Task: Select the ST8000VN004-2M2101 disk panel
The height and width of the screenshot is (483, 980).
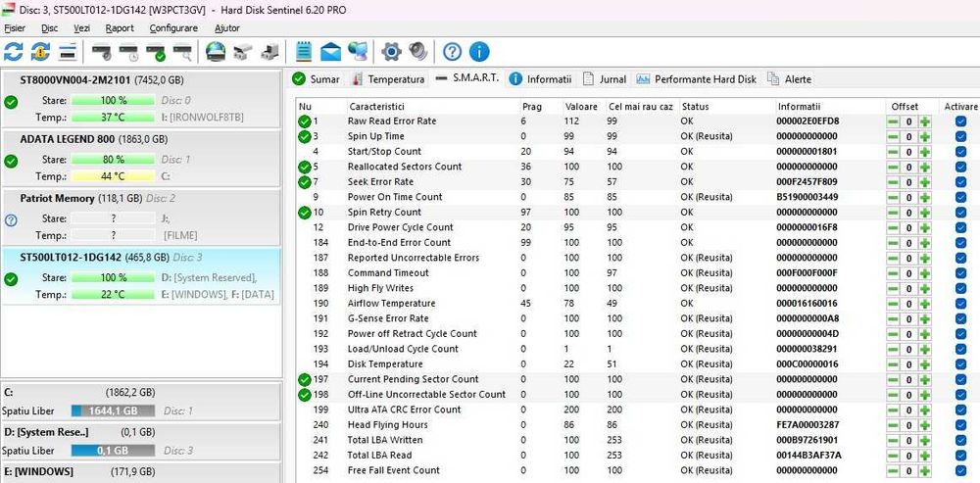Action: tap(141, 99)
